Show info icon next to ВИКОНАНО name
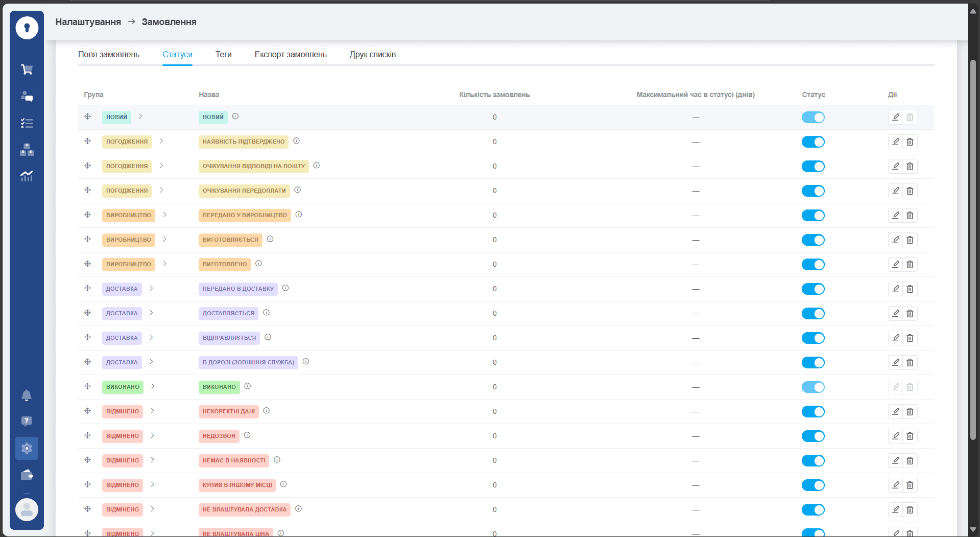The image size is (980, 537). pos(247,386)
